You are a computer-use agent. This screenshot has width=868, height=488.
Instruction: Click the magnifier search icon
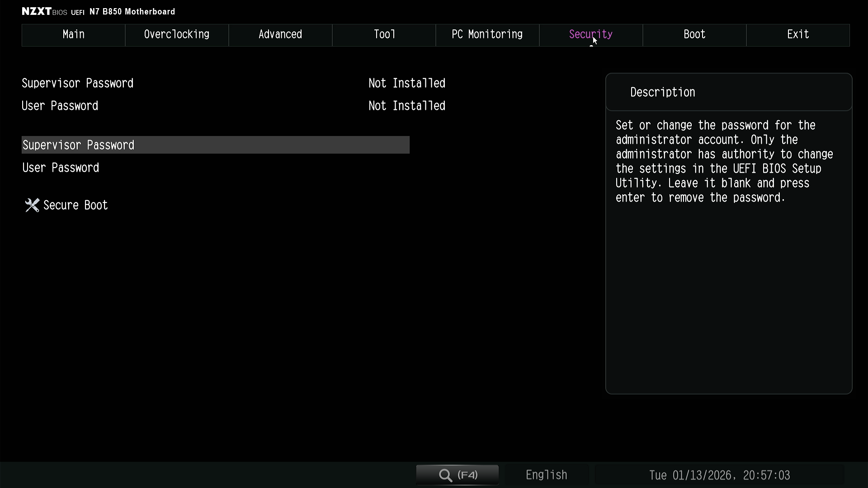[445, 475]
